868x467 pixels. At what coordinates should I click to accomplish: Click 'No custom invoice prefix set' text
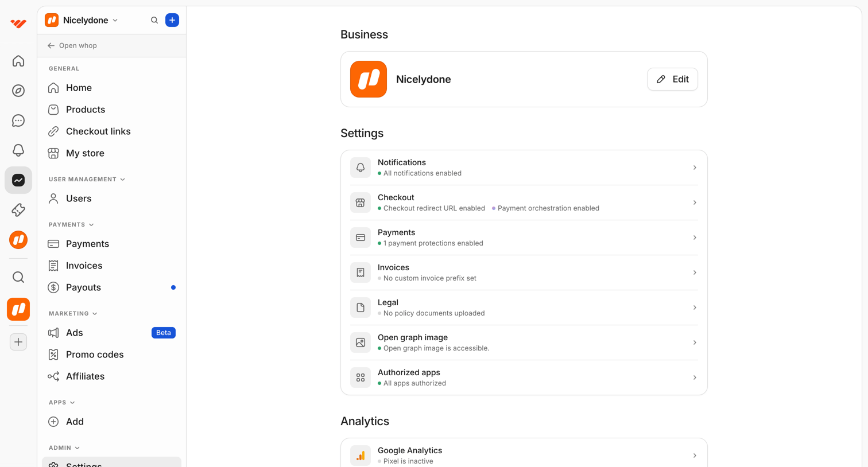430,278
